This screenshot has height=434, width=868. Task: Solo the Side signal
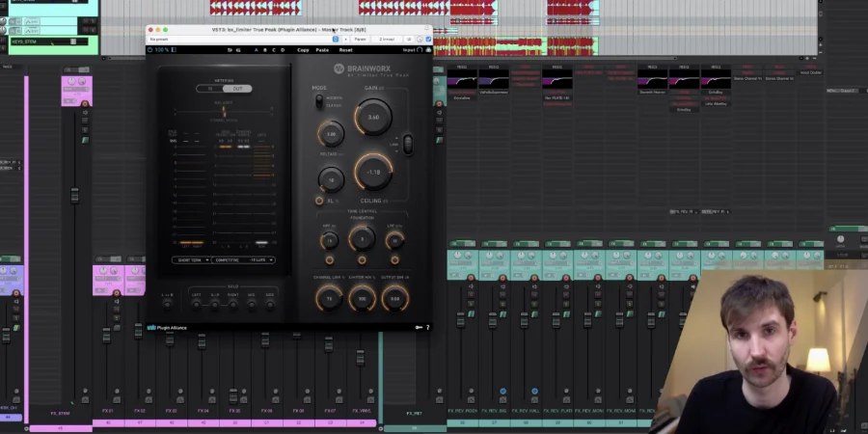(x=270, y=305)
